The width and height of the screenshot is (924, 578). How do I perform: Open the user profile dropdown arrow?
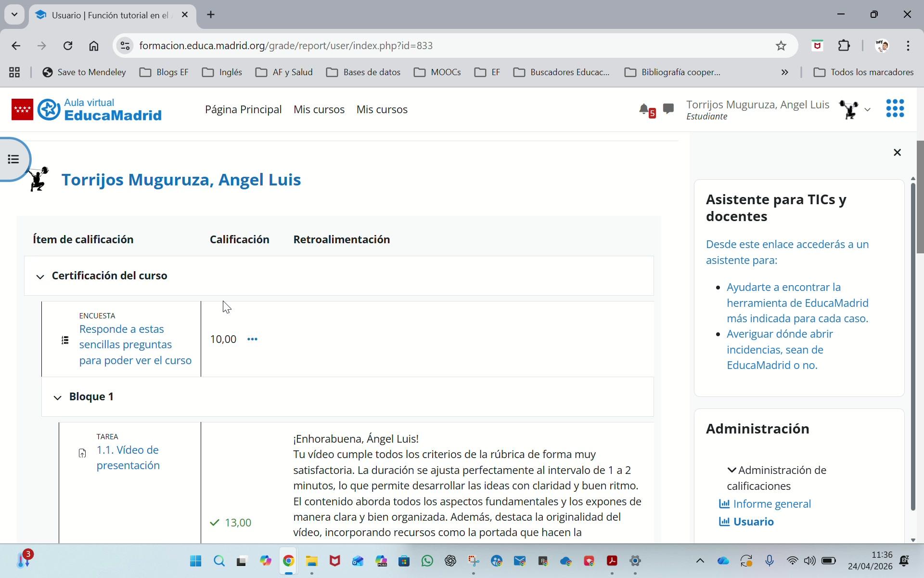click(867, 110)
